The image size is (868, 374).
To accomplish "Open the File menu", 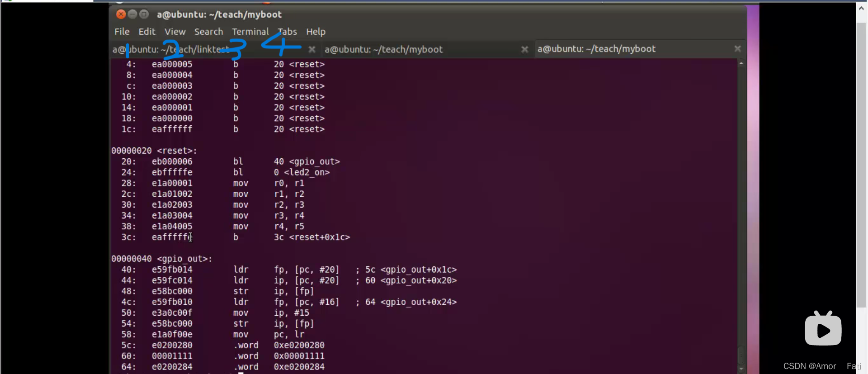I will [122, 32].
